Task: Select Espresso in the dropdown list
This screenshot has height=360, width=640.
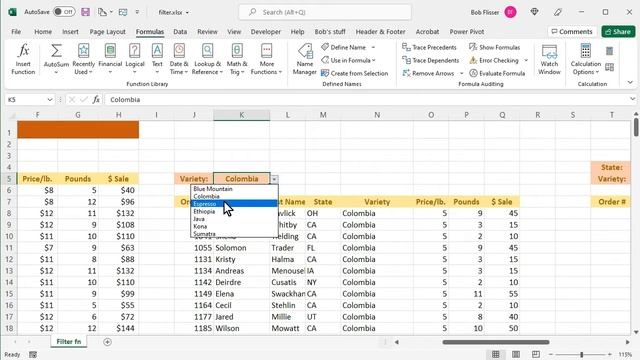Action: [234, 204]
